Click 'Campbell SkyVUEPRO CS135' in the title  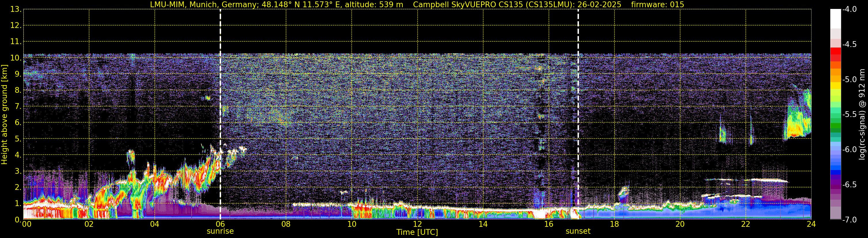click(468, 4)
